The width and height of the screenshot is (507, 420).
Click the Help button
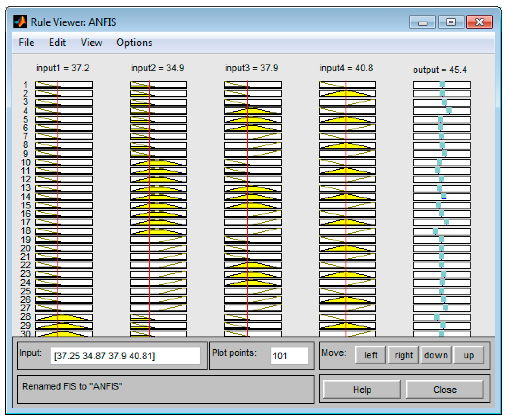362,390
